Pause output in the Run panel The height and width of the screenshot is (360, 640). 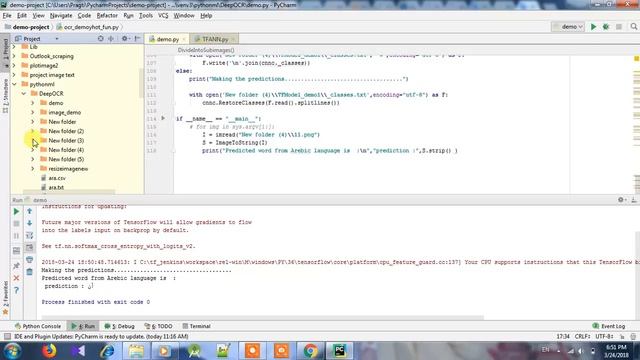tap(16, 236)
